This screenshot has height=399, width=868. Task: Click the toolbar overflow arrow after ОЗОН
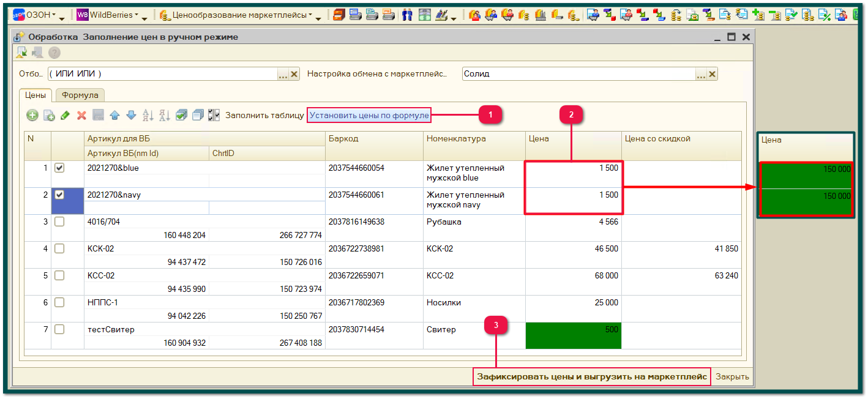click(x=62, y=19)
